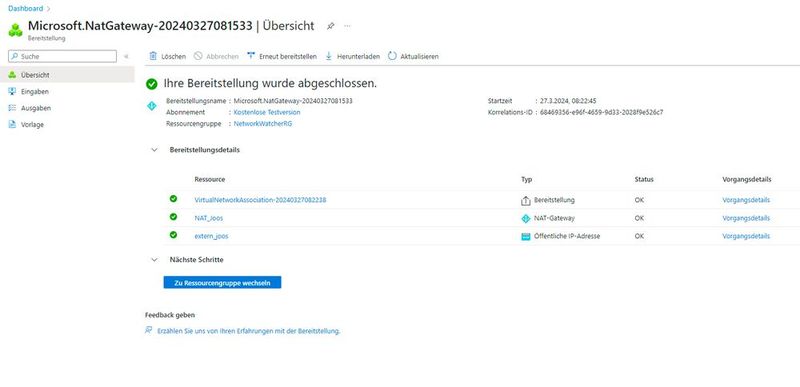This screenshot has width=800, height=387.
Task: Click the Löschen trash icon
Action: point(153,56)
